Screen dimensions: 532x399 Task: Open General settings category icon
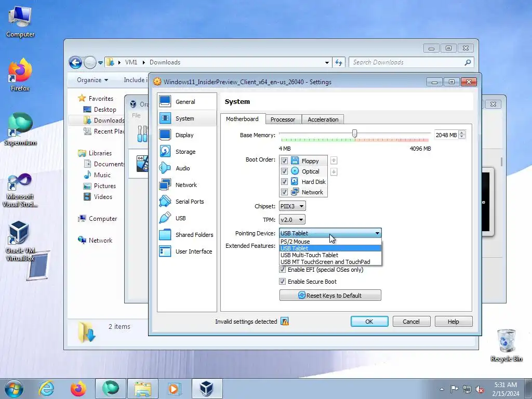[165, 101]
